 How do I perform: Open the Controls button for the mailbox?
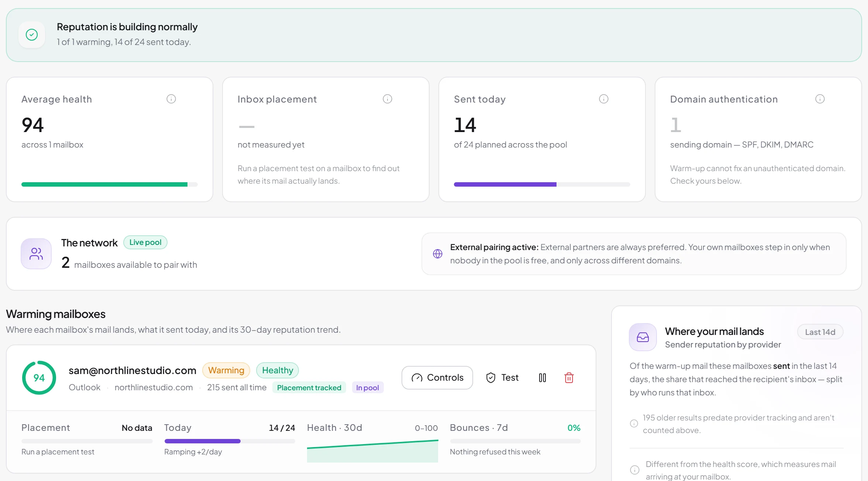pyautogui.click(x=437, y=378)
